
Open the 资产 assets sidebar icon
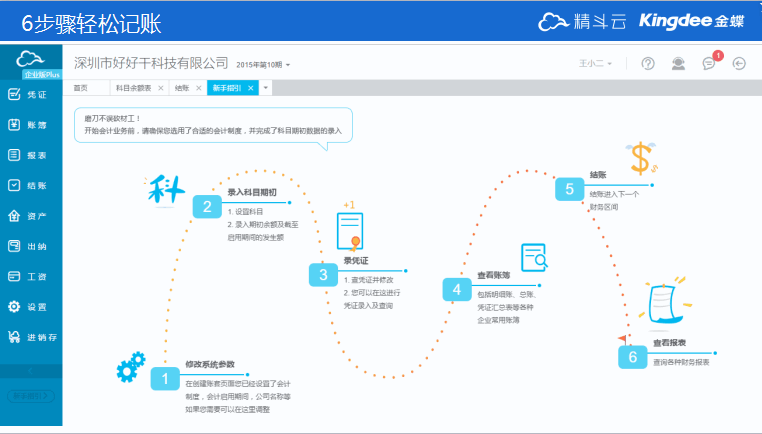(x=14, y=216)
